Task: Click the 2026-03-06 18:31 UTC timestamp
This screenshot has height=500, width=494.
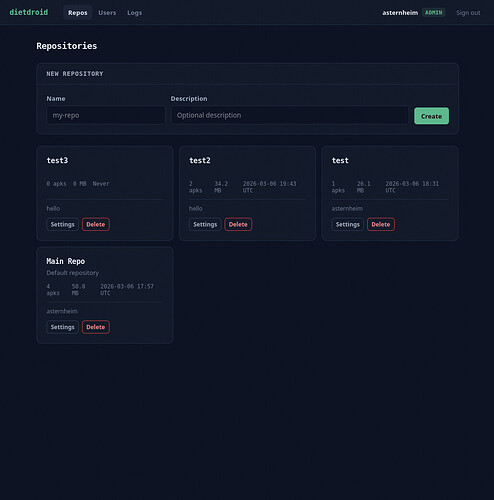Action: coord(412,187)
